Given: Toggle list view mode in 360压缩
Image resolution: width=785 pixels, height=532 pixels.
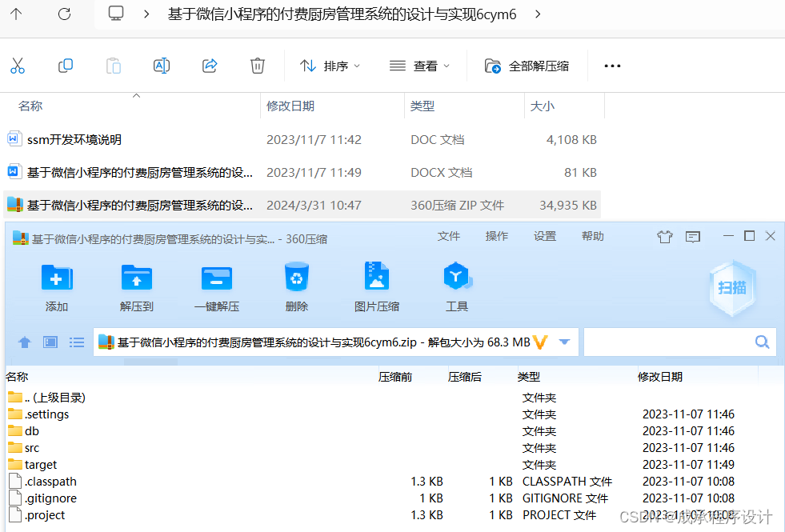Looking at the screenshot, I should [76, 342].
